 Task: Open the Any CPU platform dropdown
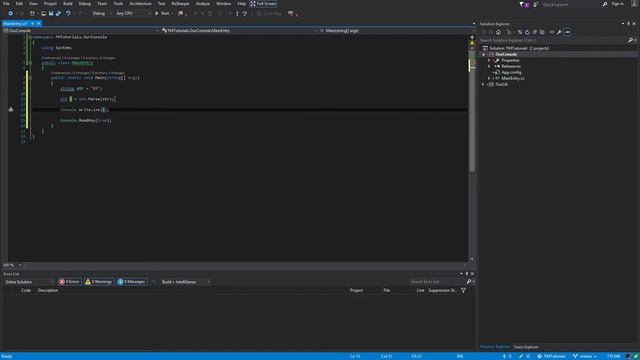pos(133,13)
